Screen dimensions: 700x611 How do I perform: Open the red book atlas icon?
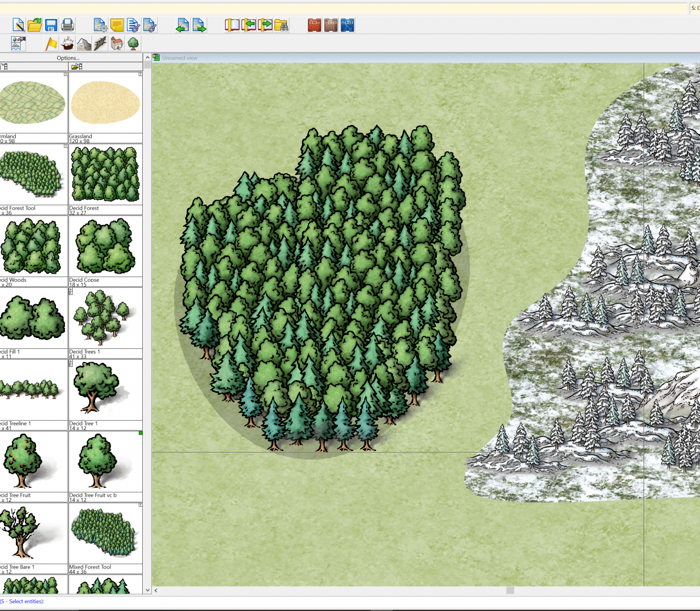pos(232,25)
